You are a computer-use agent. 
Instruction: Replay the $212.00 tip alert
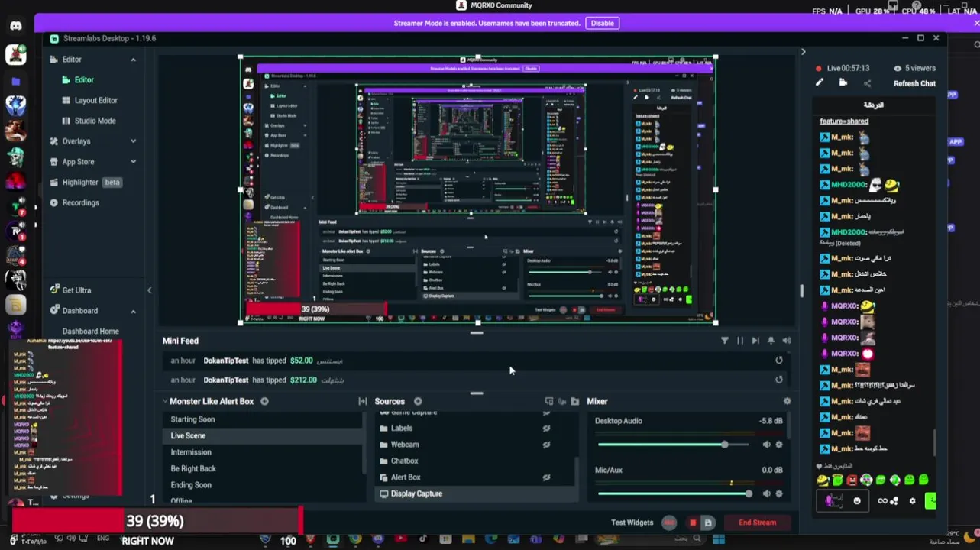click(x=779, y=380)
